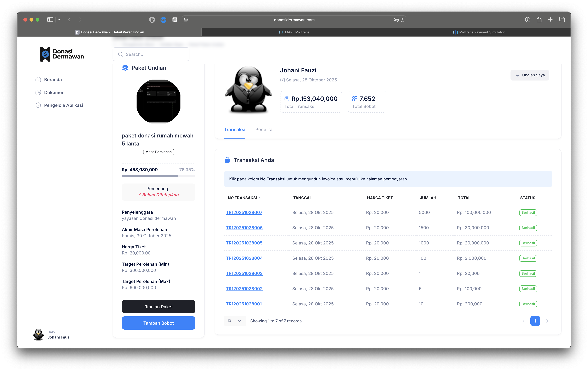Open transaction link TR120251028007

(x=244, y=212)
